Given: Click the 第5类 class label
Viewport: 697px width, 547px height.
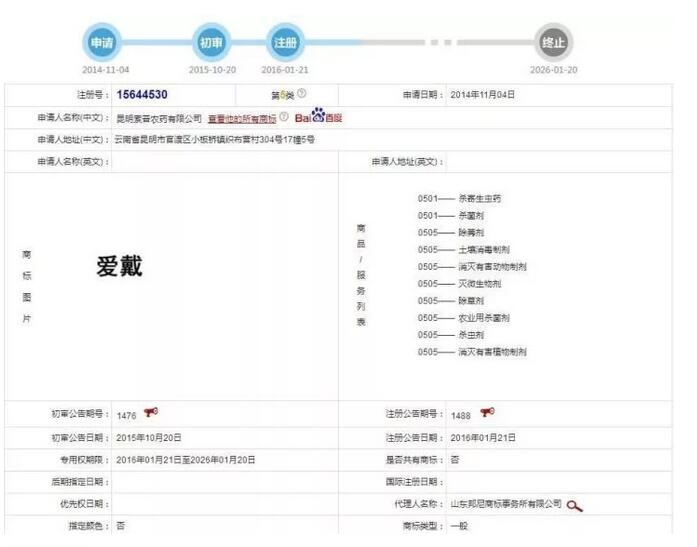Looking at the screenshot, I should click(x=283, y=95).
